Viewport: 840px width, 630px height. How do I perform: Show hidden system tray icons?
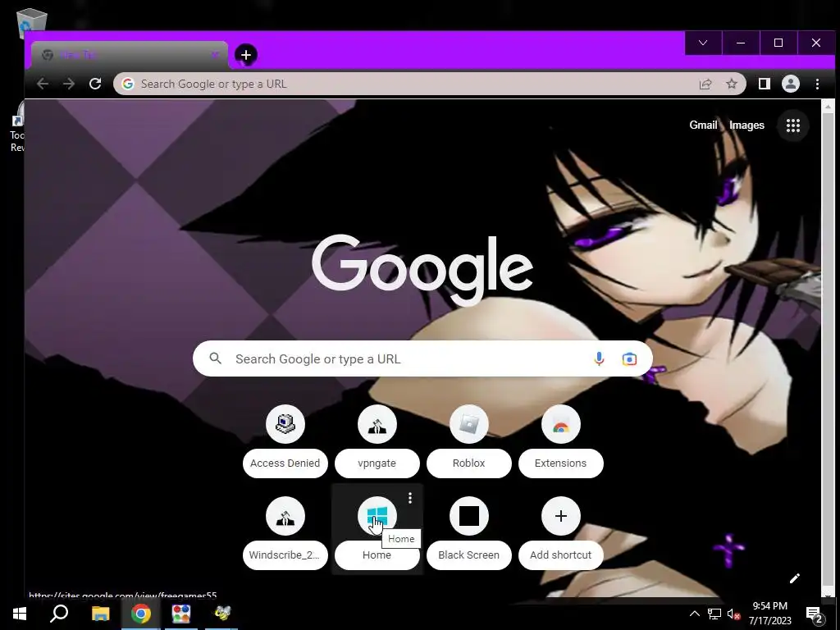[694, 614]
